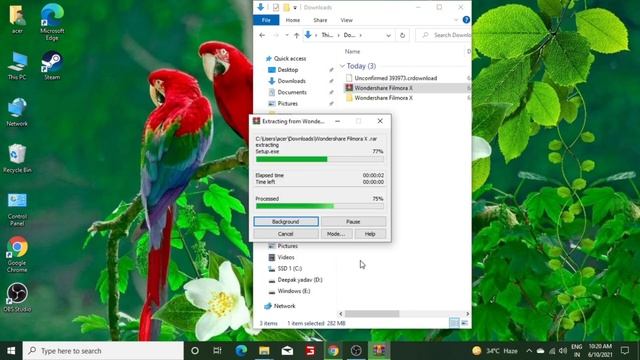Switch to WinRAR taskbar icon
The height and width of the screenshot is (360, 640).
(x=379, y=351)
